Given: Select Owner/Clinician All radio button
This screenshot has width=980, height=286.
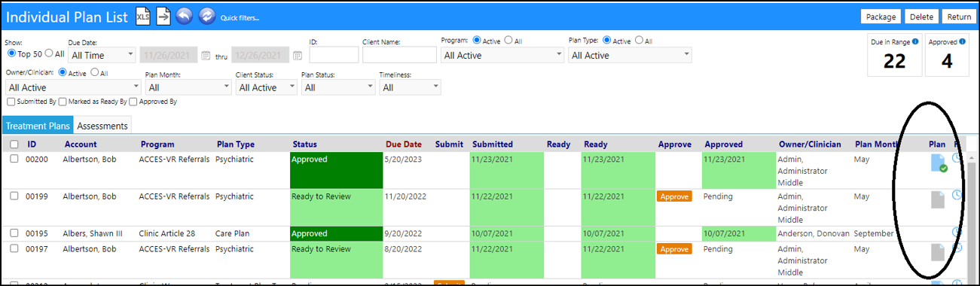Looking at the screenshot, I should pyautogui.click(x=95, y=73).
